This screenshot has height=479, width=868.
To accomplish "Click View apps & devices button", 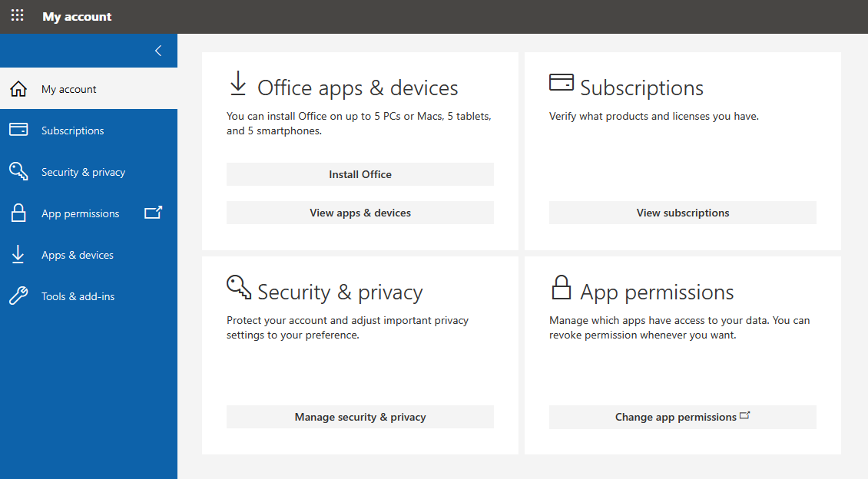I will coord(359,213).
